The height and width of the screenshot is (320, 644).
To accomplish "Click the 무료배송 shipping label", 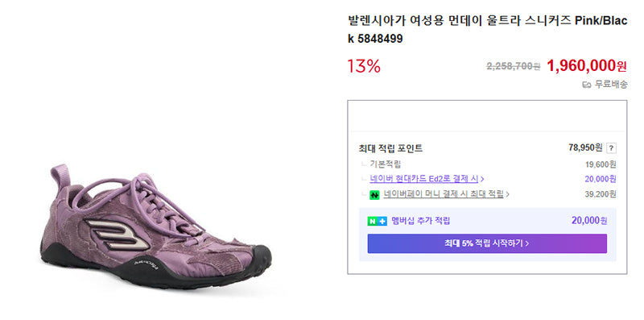I will (611, 85).
